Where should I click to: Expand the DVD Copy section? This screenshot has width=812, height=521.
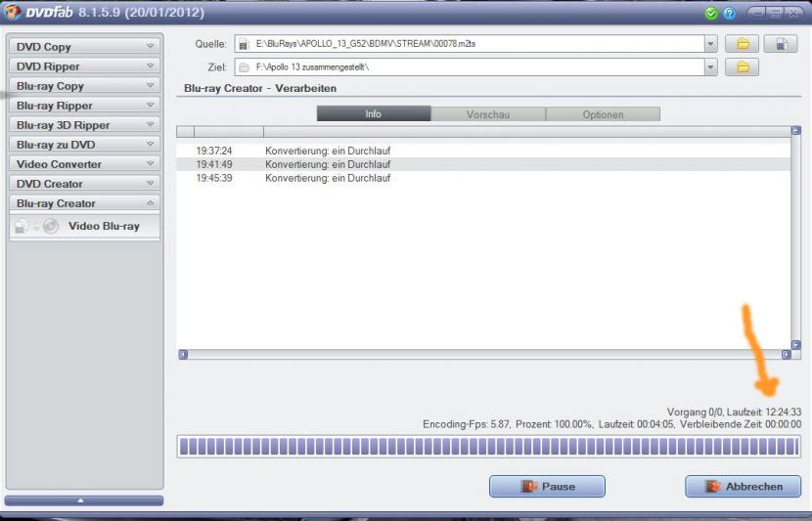tap(84, 47)
